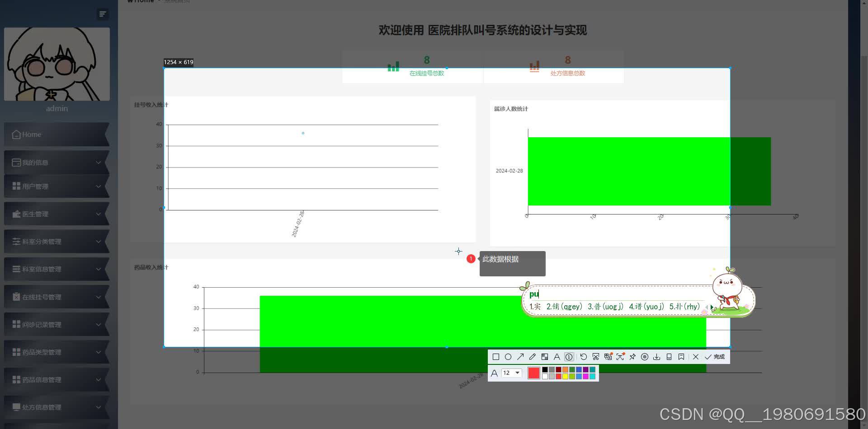Screen dimensions: 868x429
Task: Select the pencil drawing tool
Action: click(x=533, y=357)
